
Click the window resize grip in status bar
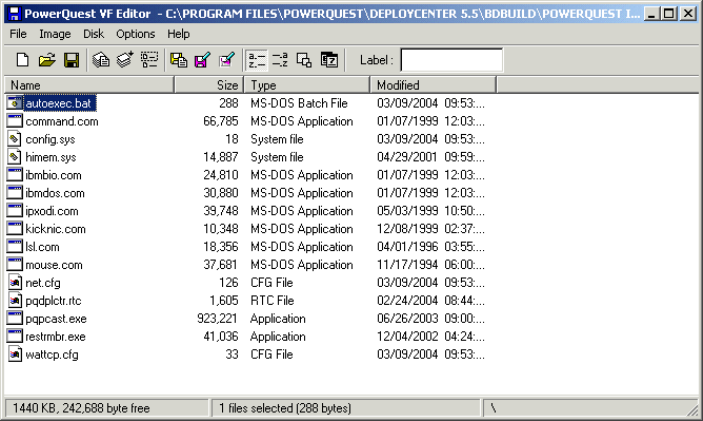click(693, 410)
